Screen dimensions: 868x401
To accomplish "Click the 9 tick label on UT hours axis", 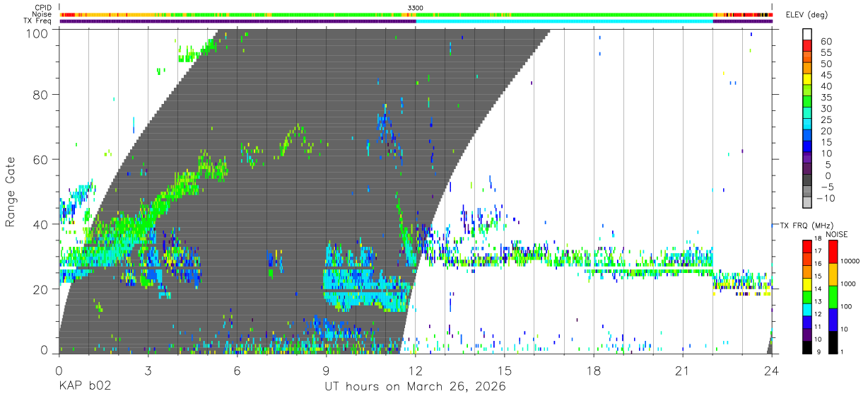I will (326, 371).
